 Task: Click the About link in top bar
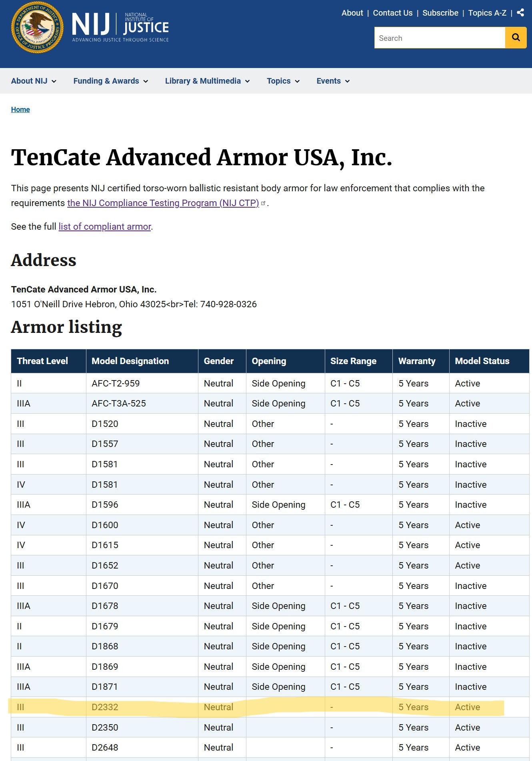(x=352, y=13)
